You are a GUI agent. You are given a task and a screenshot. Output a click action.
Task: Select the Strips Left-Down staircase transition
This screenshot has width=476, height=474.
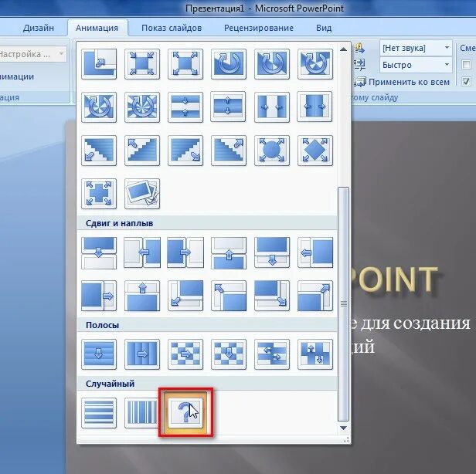pyautogui.click(x=99, y=151)
